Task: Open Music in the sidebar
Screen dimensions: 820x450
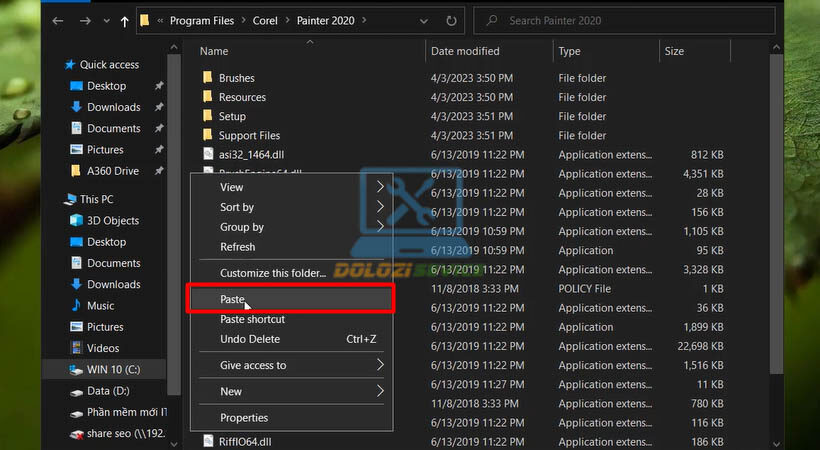Action: tap(100, 306)
